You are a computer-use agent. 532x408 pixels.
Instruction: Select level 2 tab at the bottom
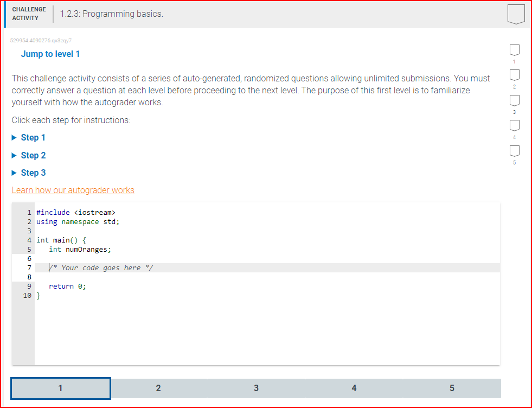pyautogui.click(x=158, y=388)
